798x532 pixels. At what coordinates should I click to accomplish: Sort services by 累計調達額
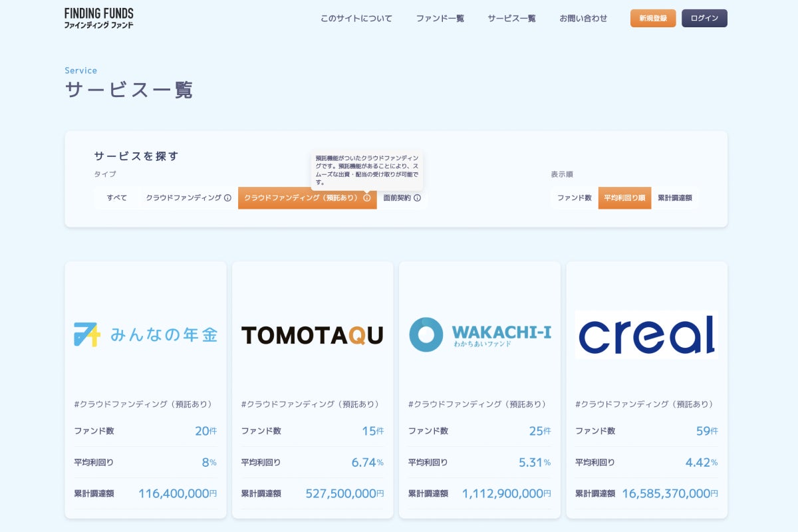[x=675, y=198]
